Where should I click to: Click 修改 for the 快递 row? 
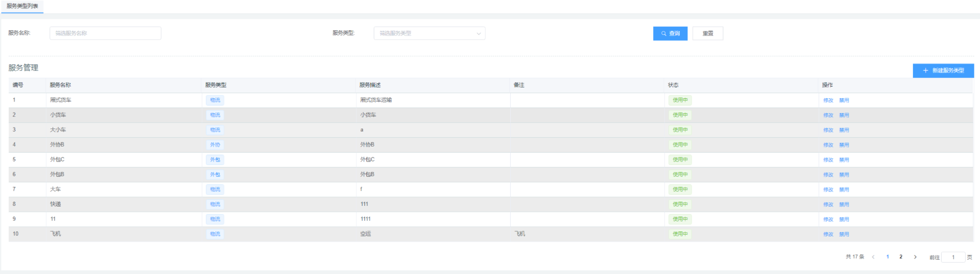coord(828,204)
